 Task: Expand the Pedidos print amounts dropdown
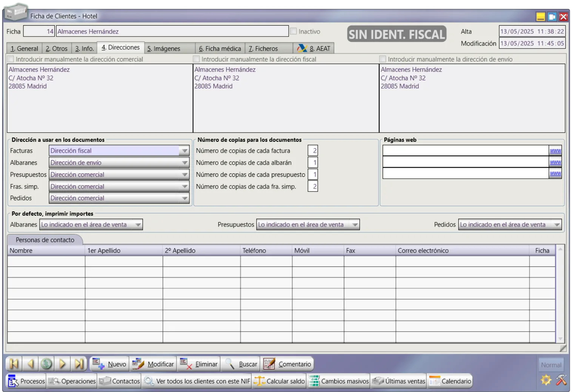tap(557, 225)
